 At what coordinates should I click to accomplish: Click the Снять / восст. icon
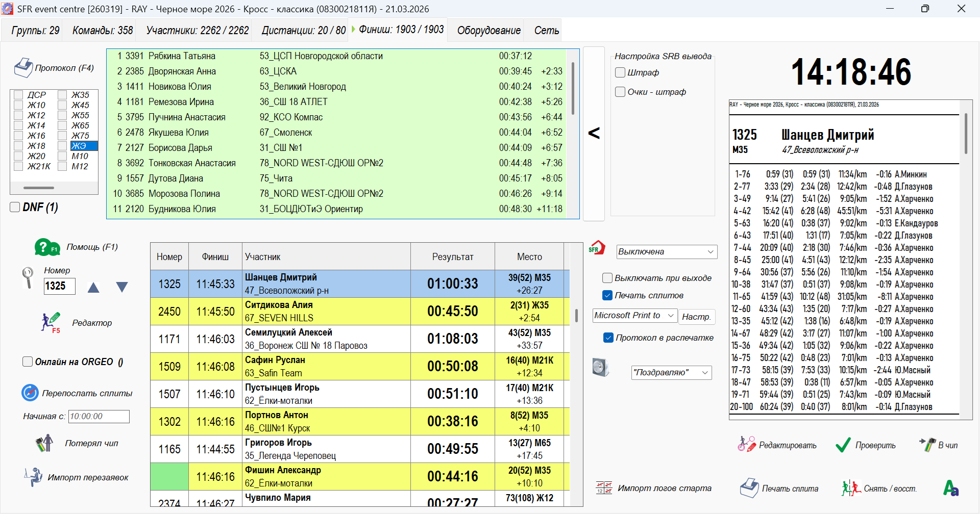tap(851, 488)
